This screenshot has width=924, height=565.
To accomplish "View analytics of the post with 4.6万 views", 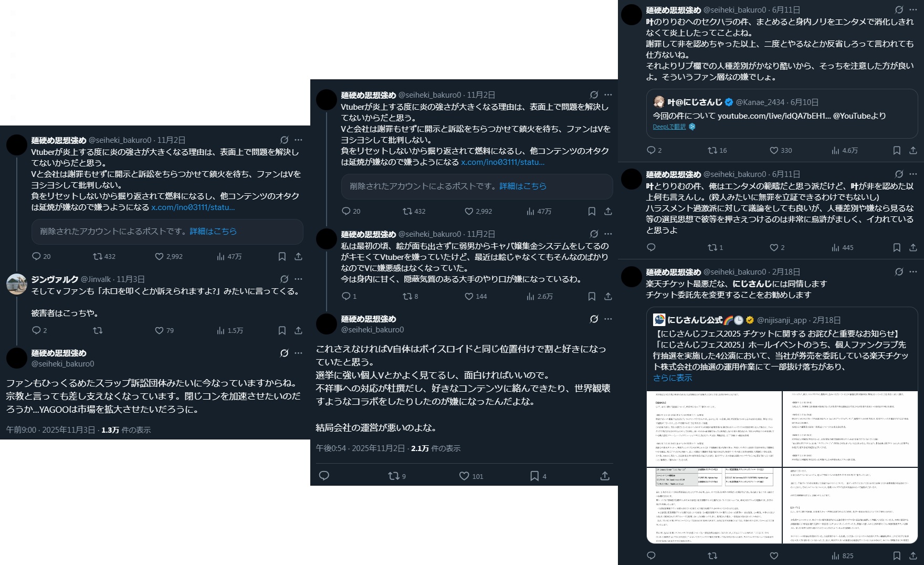I will [844, 150].
